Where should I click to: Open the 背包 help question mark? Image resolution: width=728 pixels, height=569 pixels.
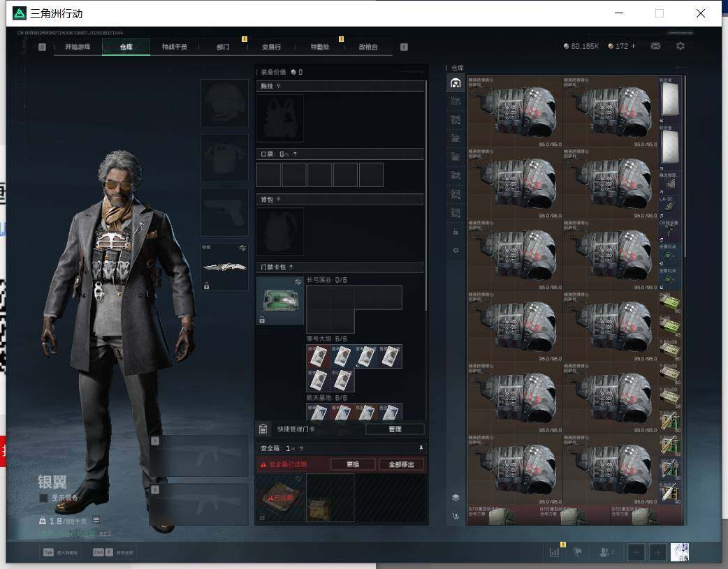(x=277, y=199)
